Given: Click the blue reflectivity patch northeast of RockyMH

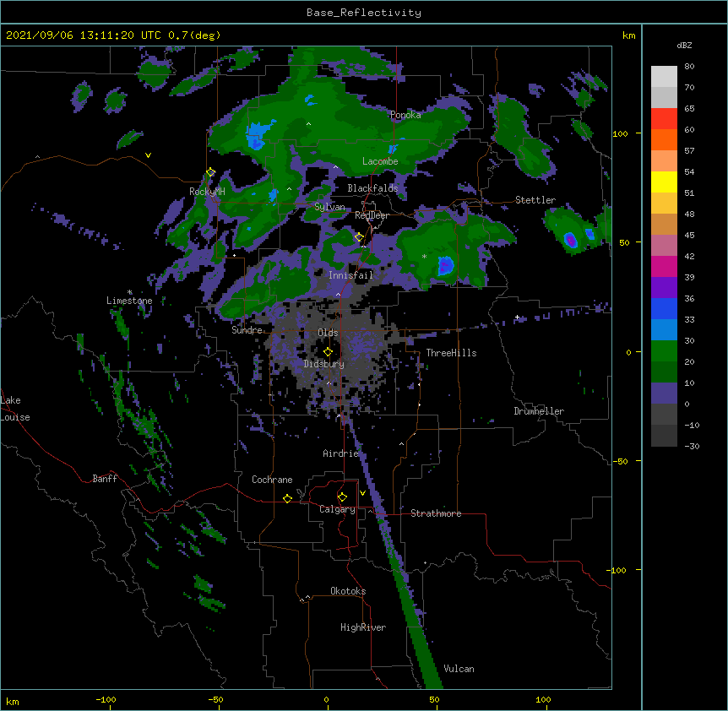Looking at the screenshot, I should coord(258,134).
